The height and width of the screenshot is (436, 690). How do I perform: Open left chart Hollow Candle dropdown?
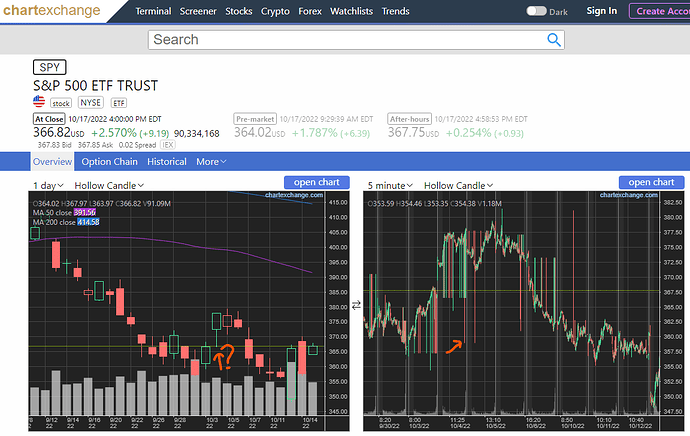tap(109, 186)
